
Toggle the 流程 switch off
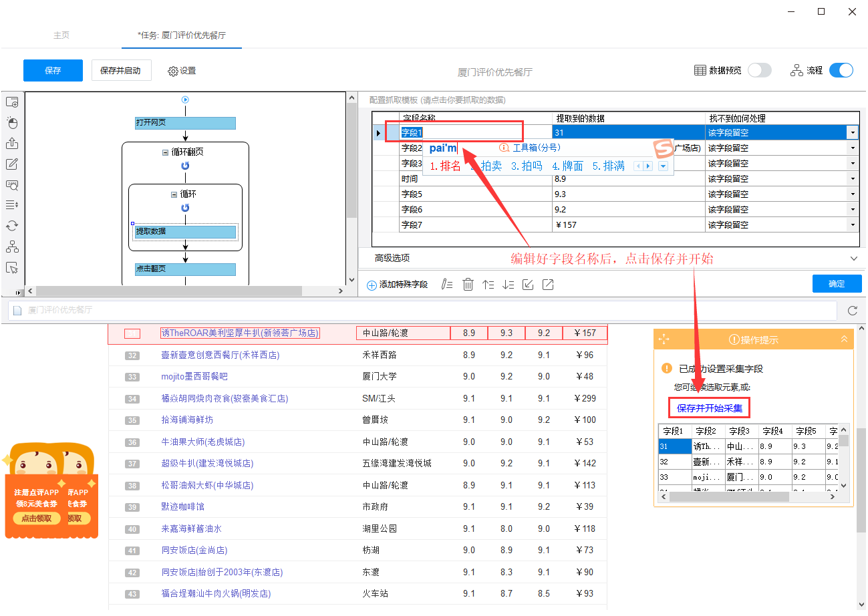click(841, 70)
